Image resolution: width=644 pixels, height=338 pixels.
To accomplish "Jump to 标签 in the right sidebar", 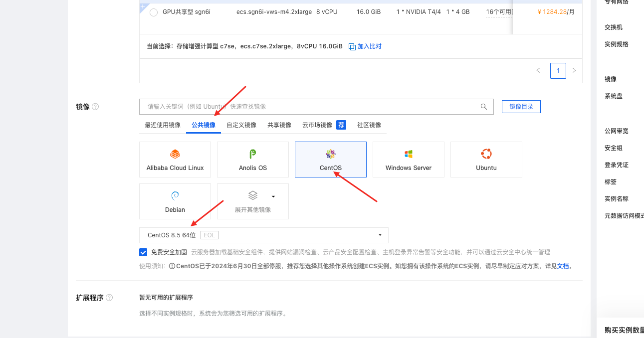I will pos(611,182).
